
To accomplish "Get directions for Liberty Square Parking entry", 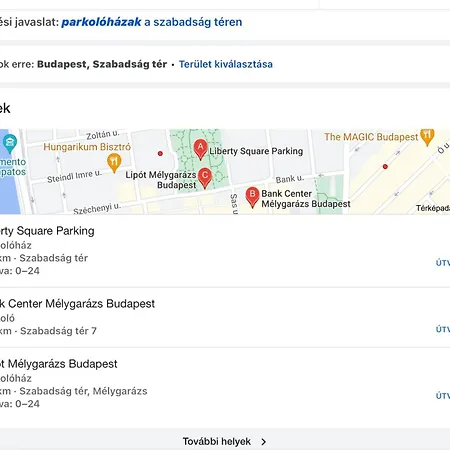I will coord(443,263).
